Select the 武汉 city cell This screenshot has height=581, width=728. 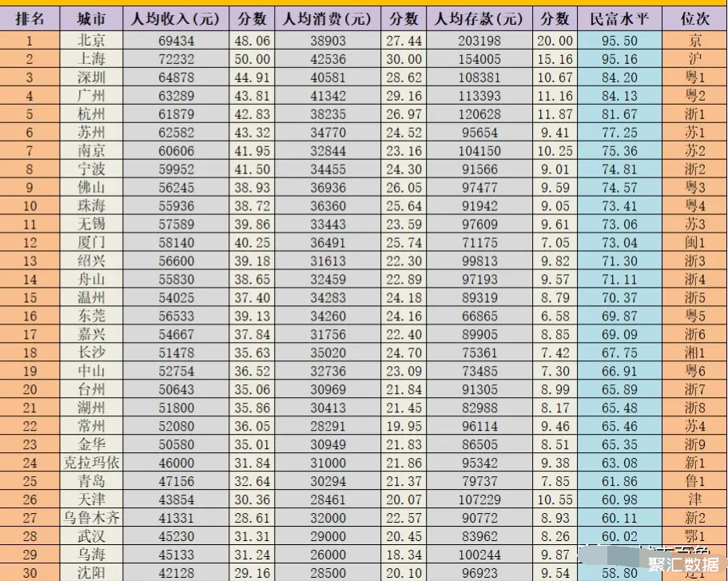click(91, 536)
